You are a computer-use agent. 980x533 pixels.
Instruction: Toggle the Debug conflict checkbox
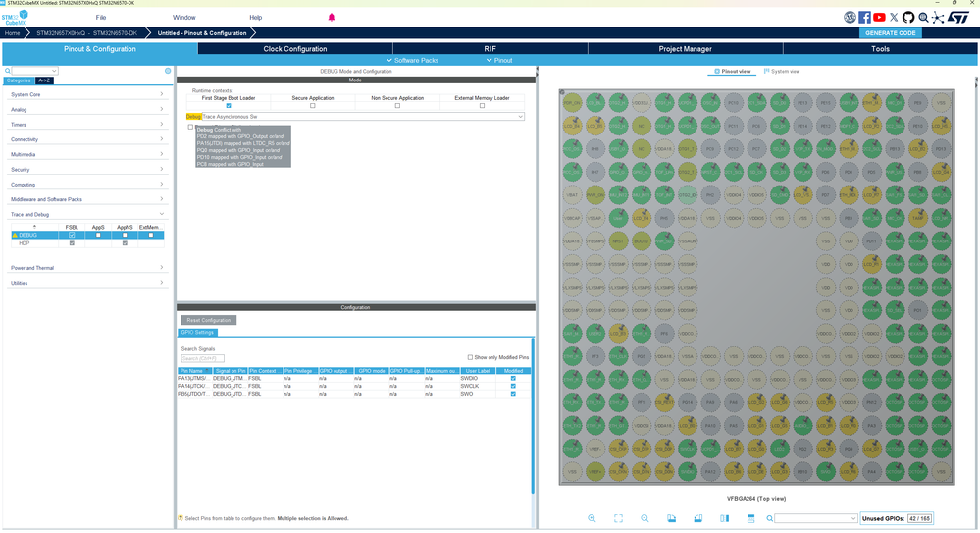coord(190,127)
